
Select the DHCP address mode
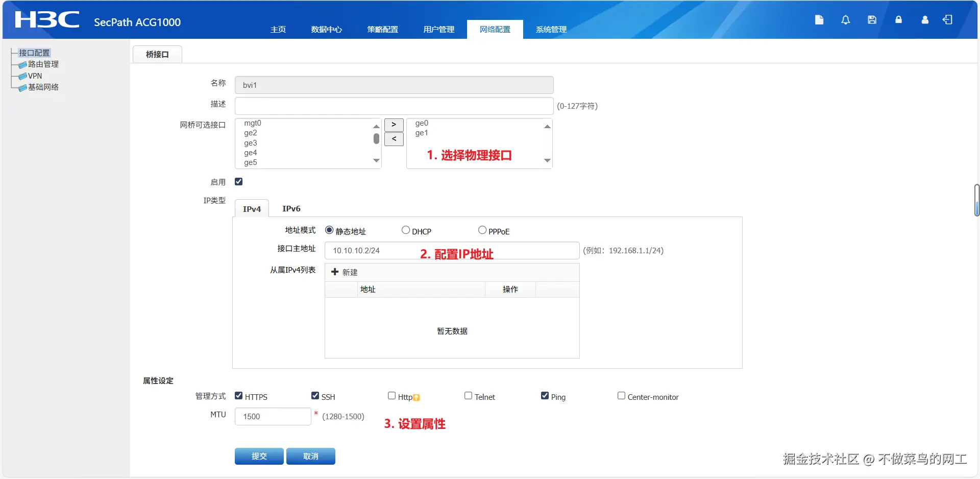point(406,230)
